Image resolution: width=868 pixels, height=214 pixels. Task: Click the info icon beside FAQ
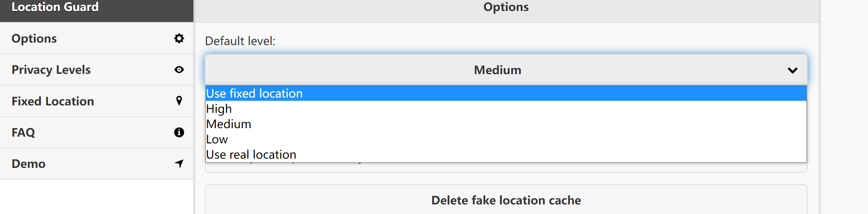pyautogui.click(x=179, y=132)
